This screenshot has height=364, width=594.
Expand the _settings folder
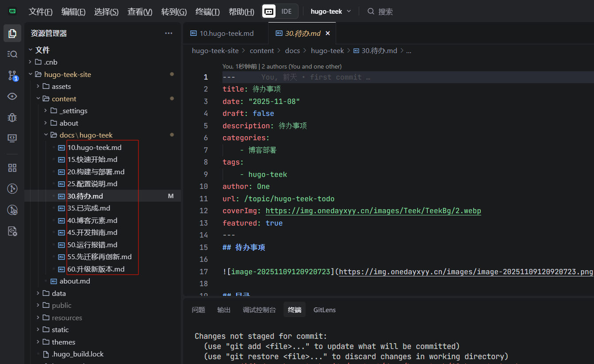[x=73, y=111]
